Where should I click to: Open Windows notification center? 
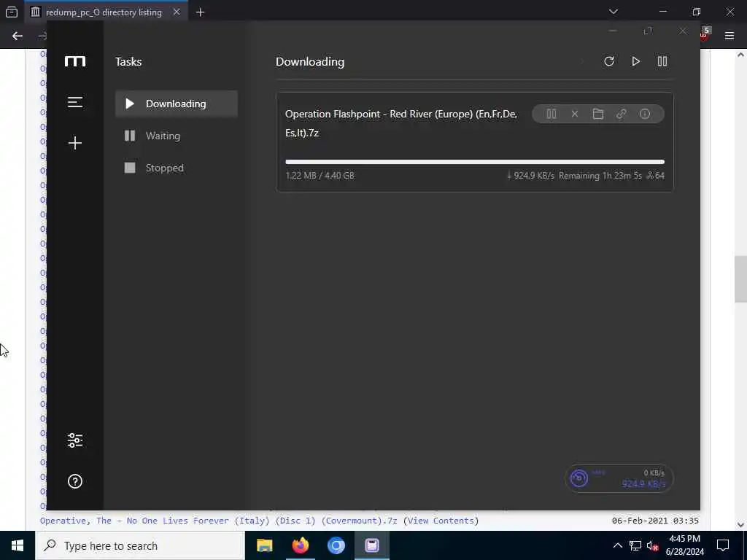pyautogui.click(x=723, y=545)
